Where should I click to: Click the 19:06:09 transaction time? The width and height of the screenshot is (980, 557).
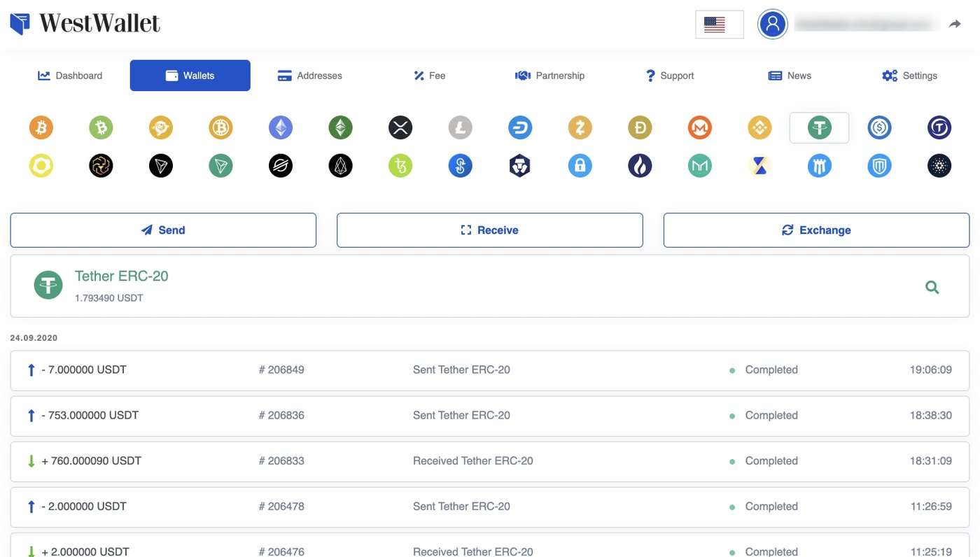(930, 370)
